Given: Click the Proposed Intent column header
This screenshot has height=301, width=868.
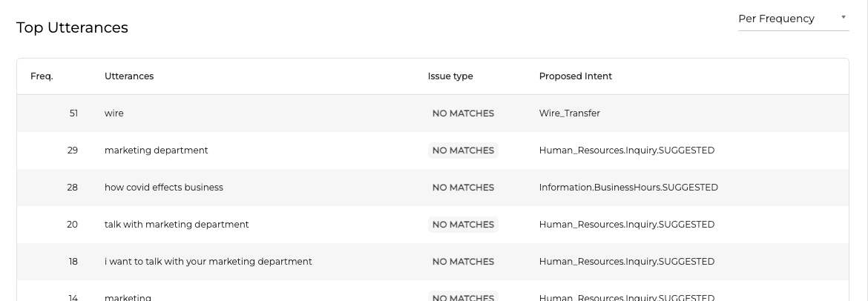Looking at the screenshot, I should tap(576, 76).
